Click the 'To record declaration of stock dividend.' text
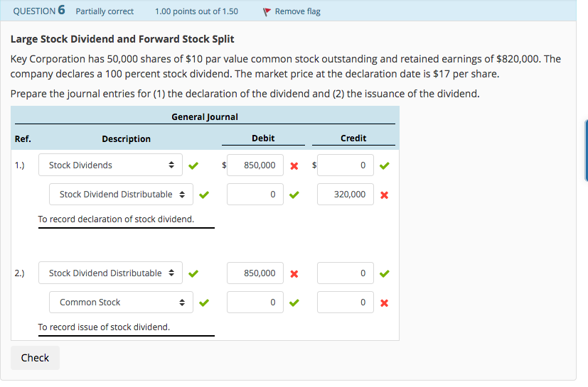This screenshot has width=588, height=387. pyautogui.click(x=116, y=219)
